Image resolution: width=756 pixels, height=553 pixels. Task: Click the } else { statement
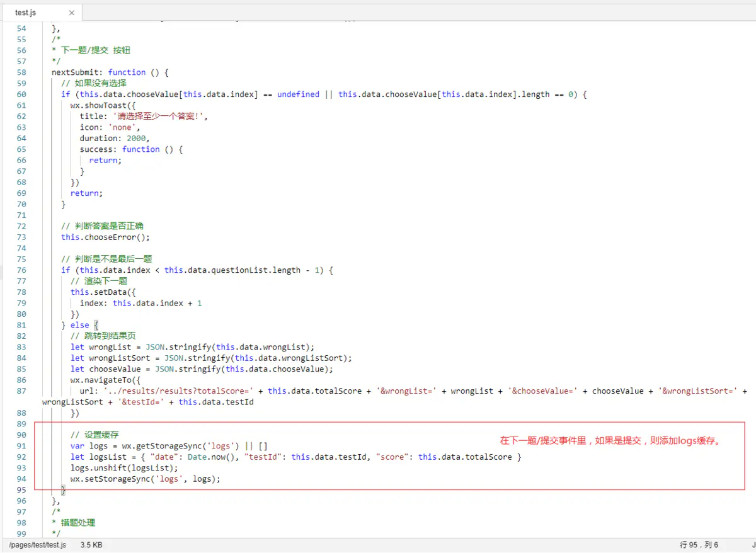(80, 325)
